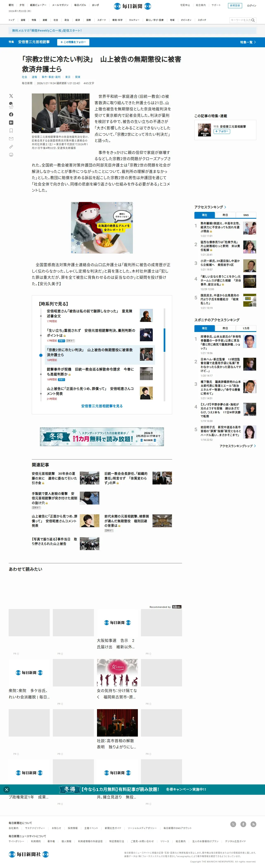Select SNS tab in access ranking
Screen dimensions: 265x868
click(246, 215)
